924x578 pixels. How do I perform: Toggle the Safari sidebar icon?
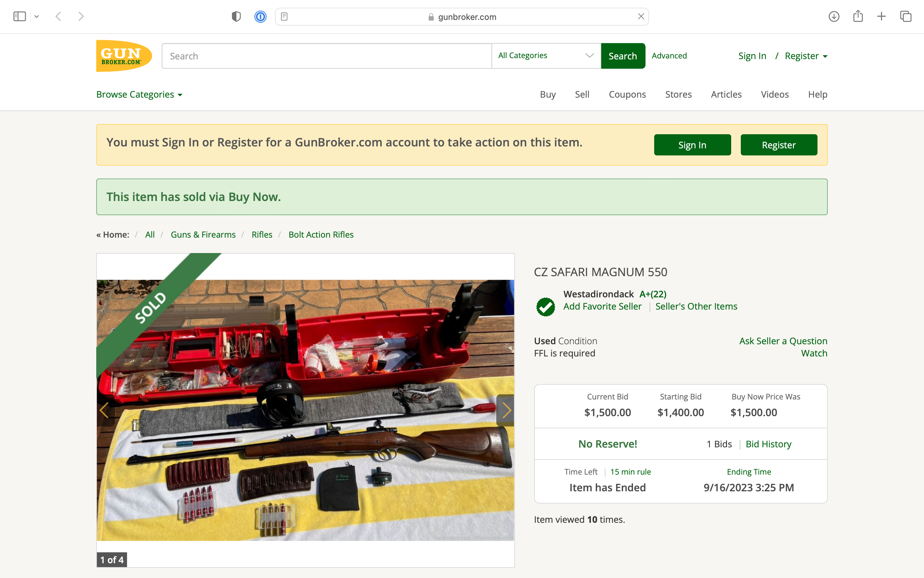20,16
